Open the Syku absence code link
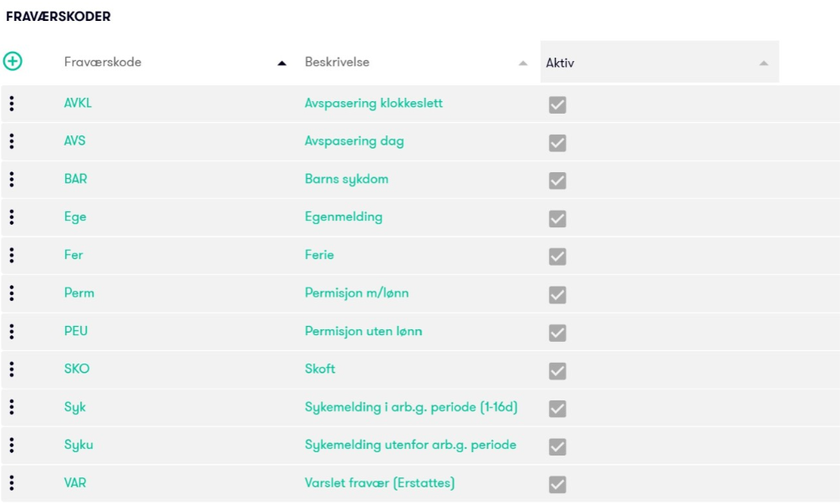Image resolution: width=840 pixels, height=504 pixels. (x=79, y=445)
